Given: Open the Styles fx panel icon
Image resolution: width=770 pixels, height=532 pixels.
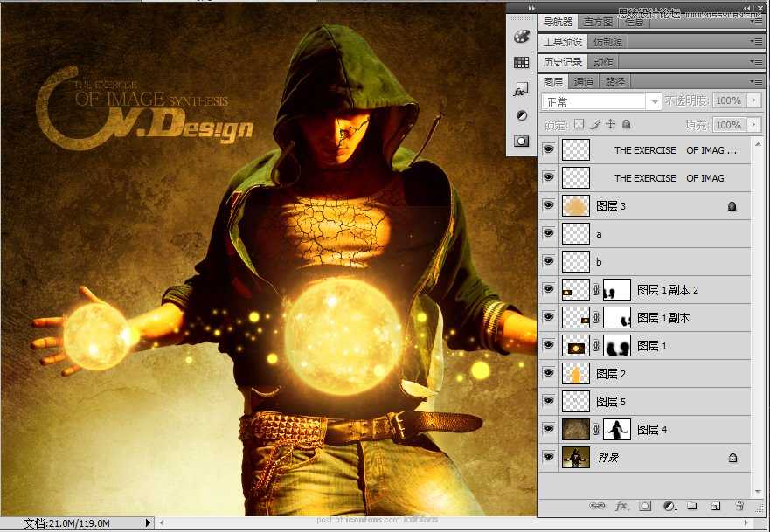Looking at the screenshot, I should click(521, 89).
